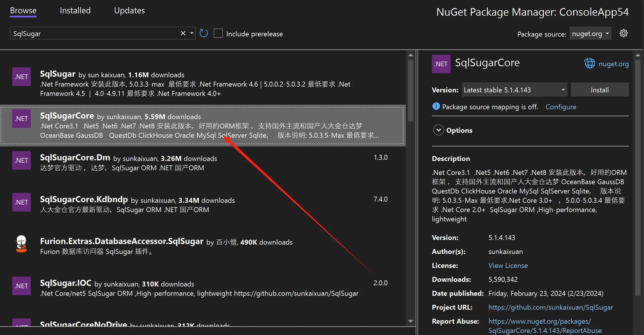Select SqlSugarCore.Kdbndp package title

click(x=84, y=199)
